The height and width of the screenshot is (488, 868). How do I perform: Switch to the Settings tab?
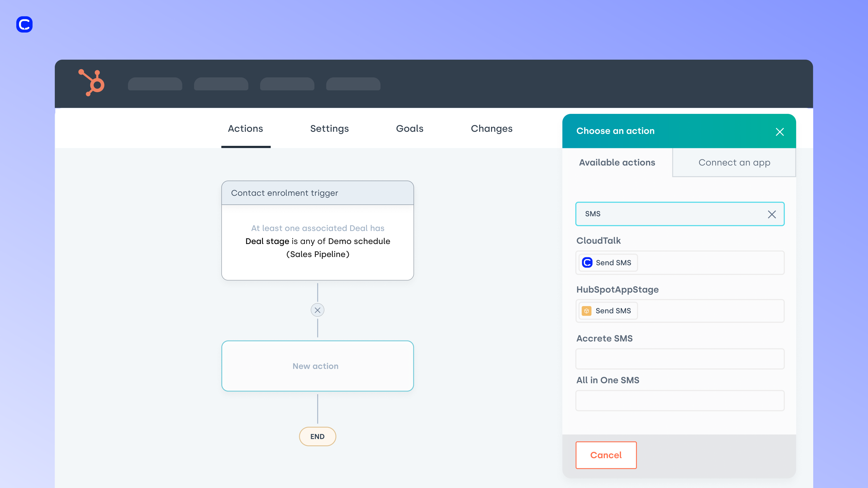tap(329, 129)
